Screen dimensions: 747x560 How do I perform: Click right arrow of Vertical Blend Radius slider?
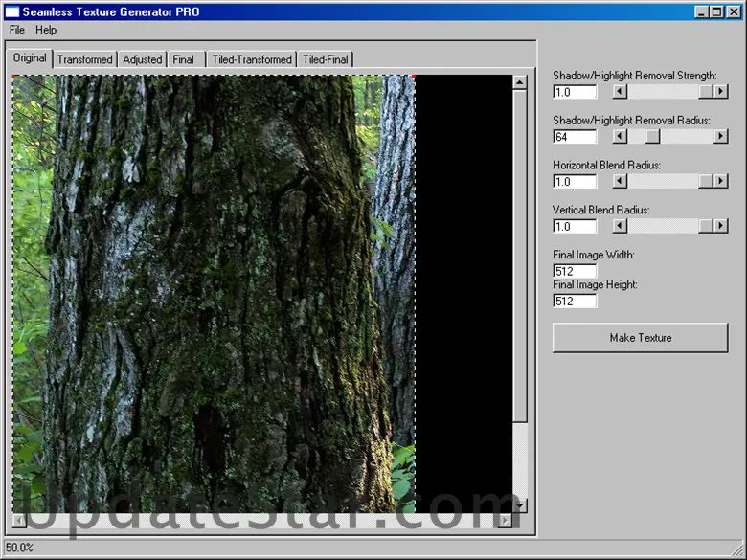721,227
